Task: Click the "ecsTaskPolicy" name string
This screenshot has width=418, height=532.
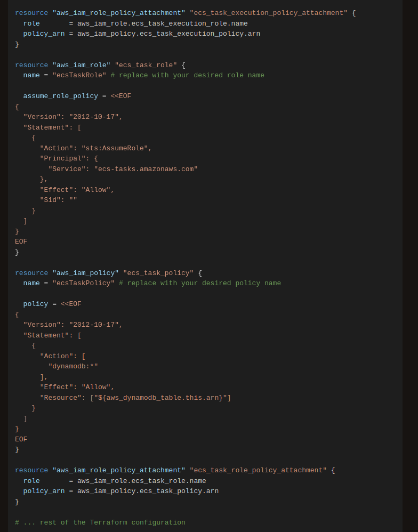Action: [84, 283]
